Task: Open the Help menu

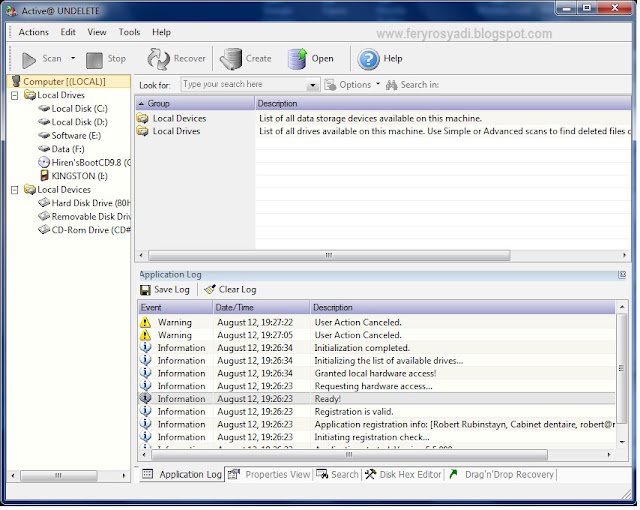Action: tap(161, 32)
